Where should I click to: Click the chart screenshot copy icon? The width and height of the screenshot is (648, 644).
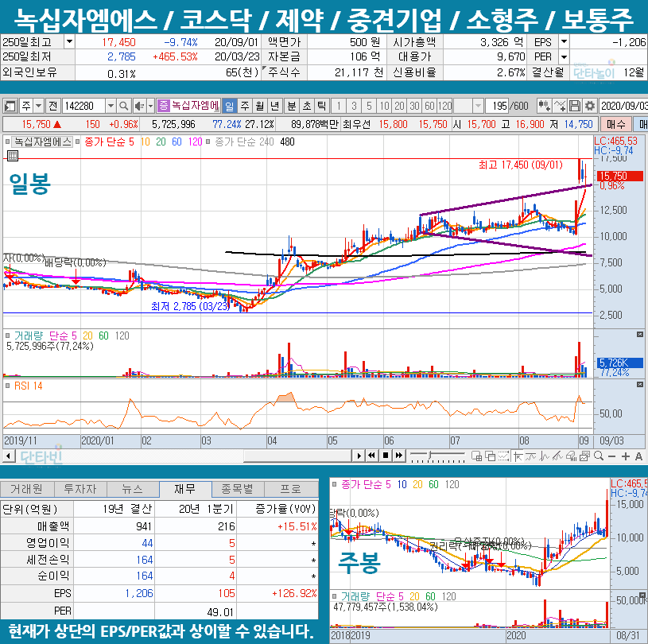(584, 456)
